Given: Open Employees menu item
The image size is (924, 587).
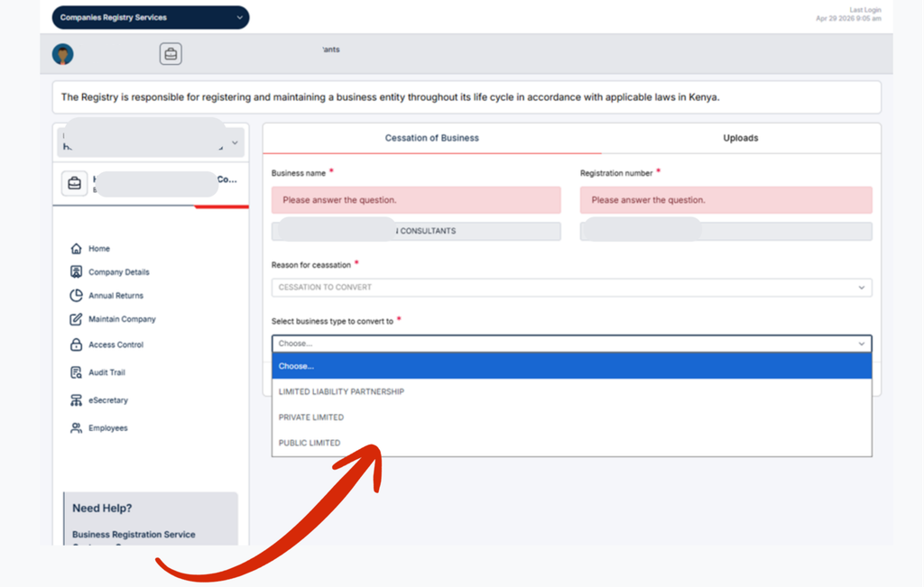Looking at the screenshot, I should (108, 428).
